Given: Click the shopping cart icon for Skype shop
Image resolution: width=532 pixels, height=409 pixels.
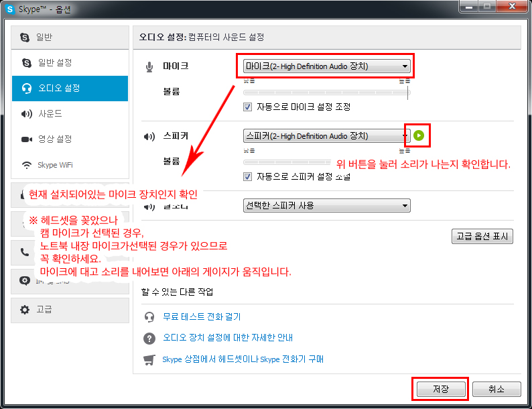Looking at the screenshot, I should [149, 359].
